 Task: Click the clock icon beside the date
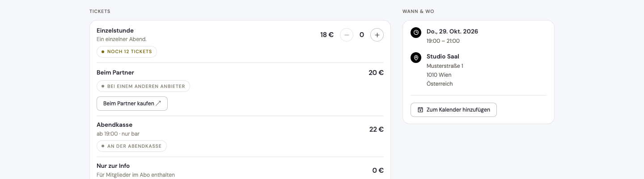pyautogui.click(x=416, y=33)
